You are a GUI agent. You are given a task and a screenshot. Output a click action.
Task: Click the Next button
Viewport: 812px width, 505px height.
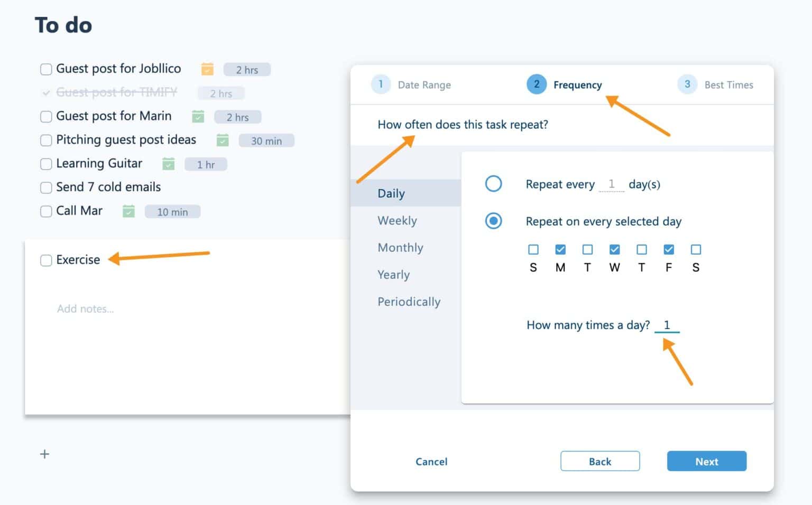coord(706,461)
